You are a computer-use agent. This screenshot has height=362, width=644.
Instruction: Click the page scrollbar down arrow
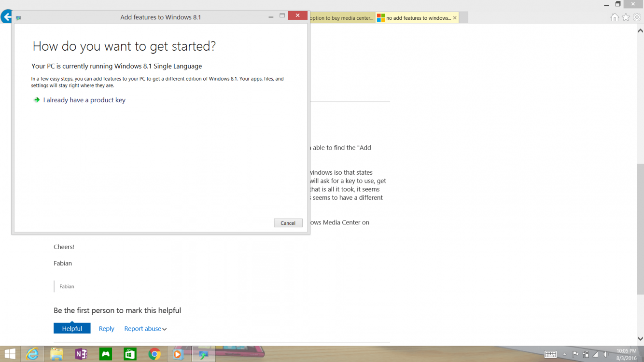point(640,339)
